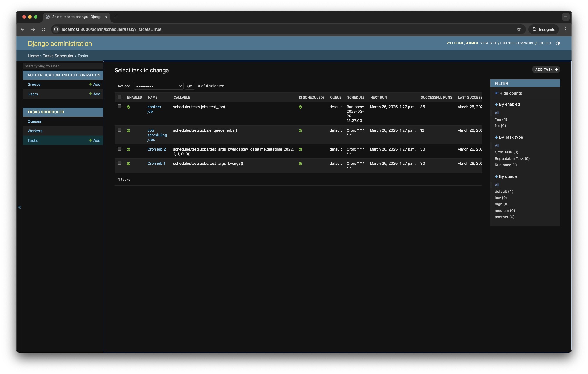Go back with the browser arrow
Image resolution: width=588 pixels, height=374 pixels.
(23, 29)
